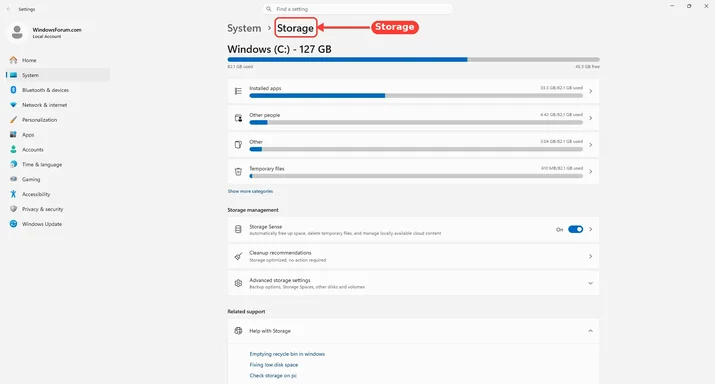This screenshot has width=715, height=384.
Task: Click 'Related support' section heading
Action: (246, 311)
